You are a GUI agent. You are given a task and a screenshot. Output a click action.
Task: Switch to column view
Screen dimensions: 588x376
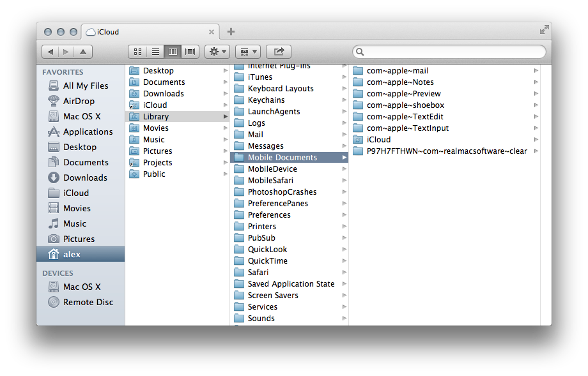click(173, 52)
